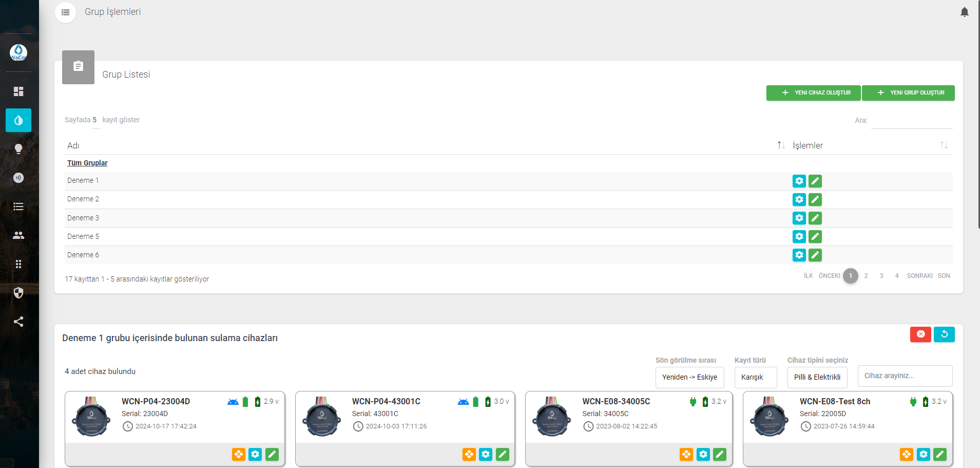The height and width of the screenshot is (468, 980).
Task: Close device panel with red X button
Action: (x=920, y=334)
